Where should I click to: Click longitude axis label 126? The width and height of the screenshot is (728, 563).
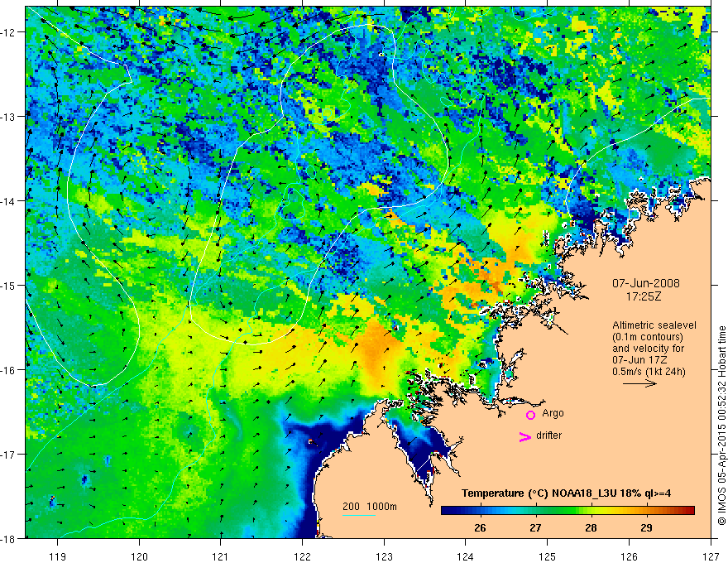point(629,557)
